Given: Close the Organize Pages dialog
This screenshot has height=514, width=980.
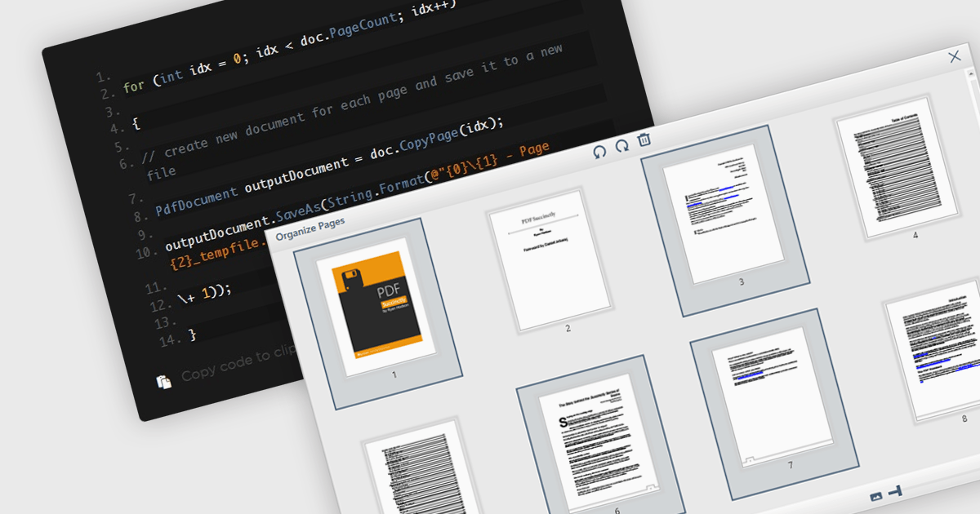Looking at the screenshot, I should click(954, 56).
